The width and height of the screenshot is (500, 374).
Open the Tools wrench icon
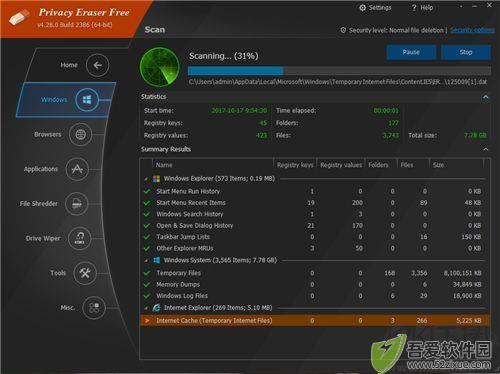click(85, 273)
